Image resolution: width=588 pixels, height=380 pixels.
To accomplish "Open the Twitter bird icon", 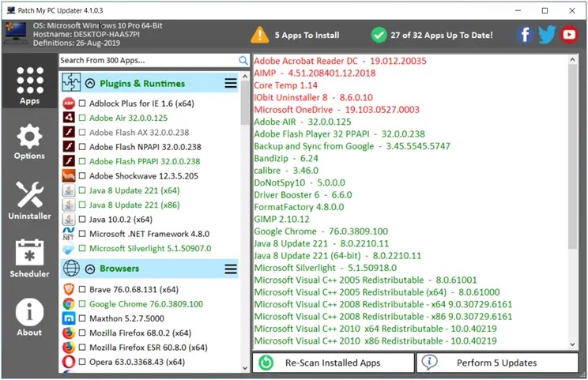I will (547, 35).
